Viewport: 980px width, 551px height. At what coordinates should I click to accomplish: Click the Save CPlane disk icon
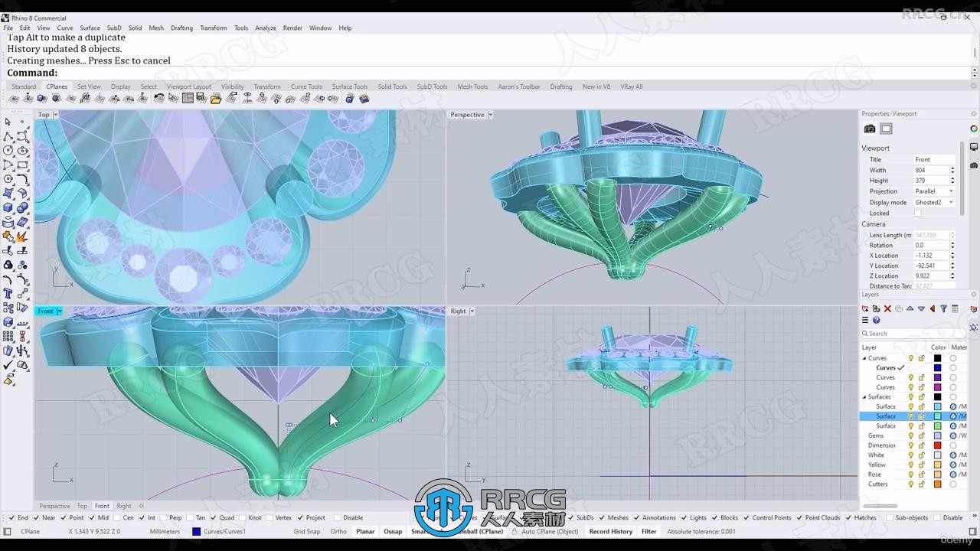click(x=201, y=98)
